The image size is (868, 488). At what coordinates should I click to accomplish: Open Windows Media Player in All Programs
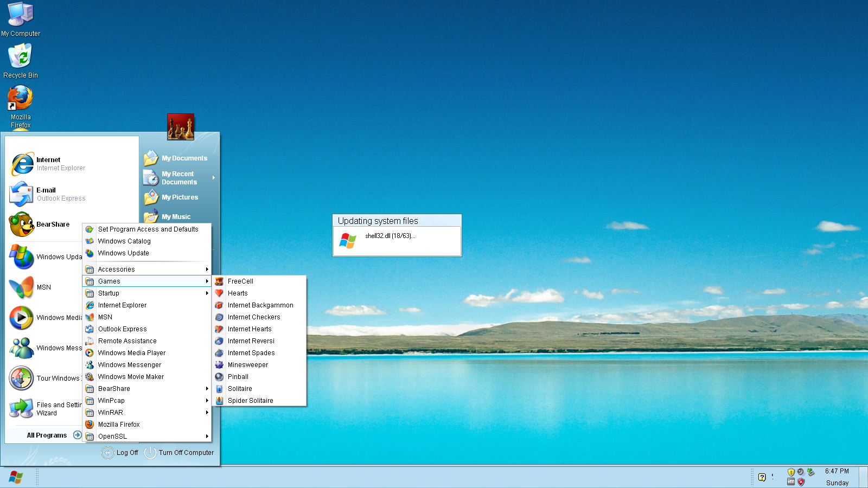[x=146, y=353]
